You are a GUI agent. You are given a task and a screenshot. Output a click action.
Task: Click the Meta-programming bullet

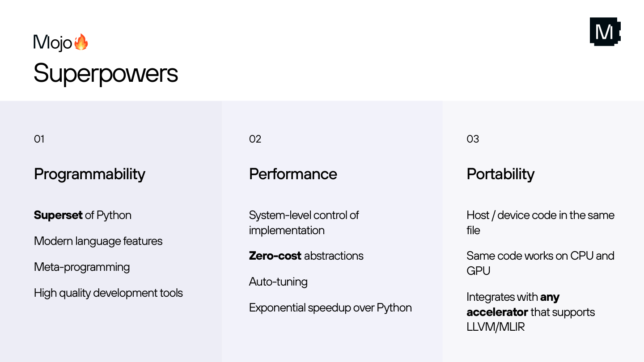click(x=82, y=267)
